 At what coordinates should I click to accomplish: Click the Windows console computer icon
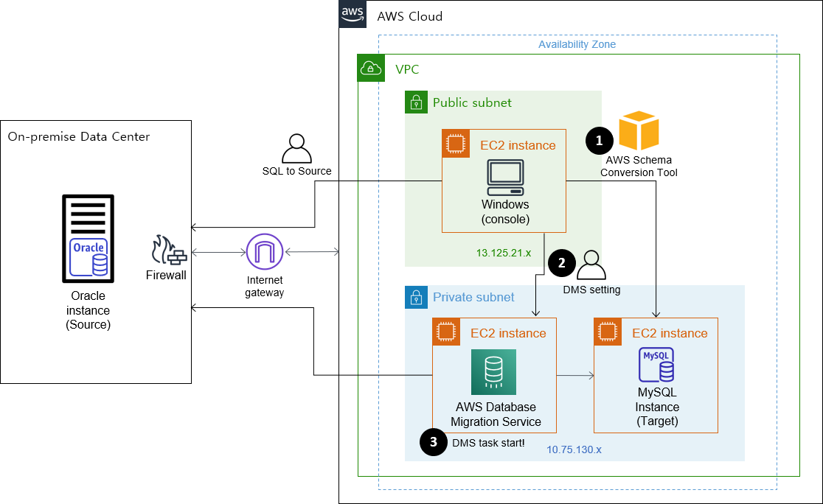pyautogui.click(x=505, y=178)
